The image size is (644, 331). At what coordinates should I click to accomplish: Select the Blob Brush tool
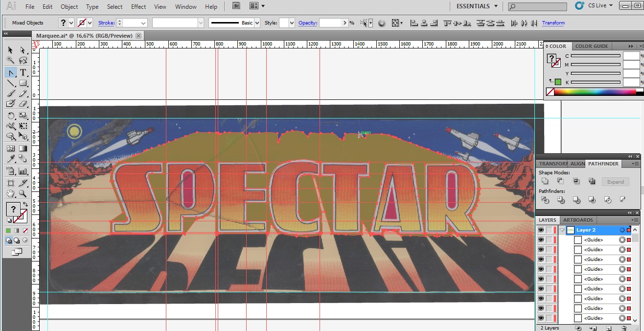coord(10,104)
